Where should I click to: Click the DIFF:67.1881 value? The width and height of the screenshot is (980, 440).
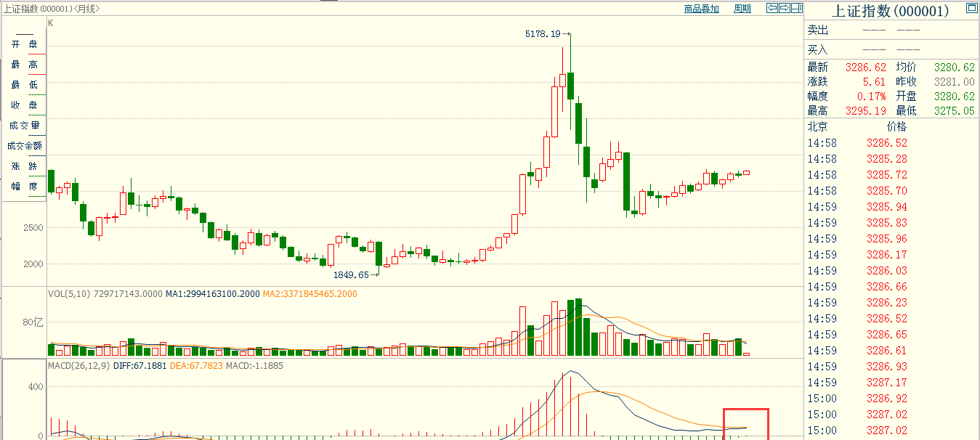[140, 365]
